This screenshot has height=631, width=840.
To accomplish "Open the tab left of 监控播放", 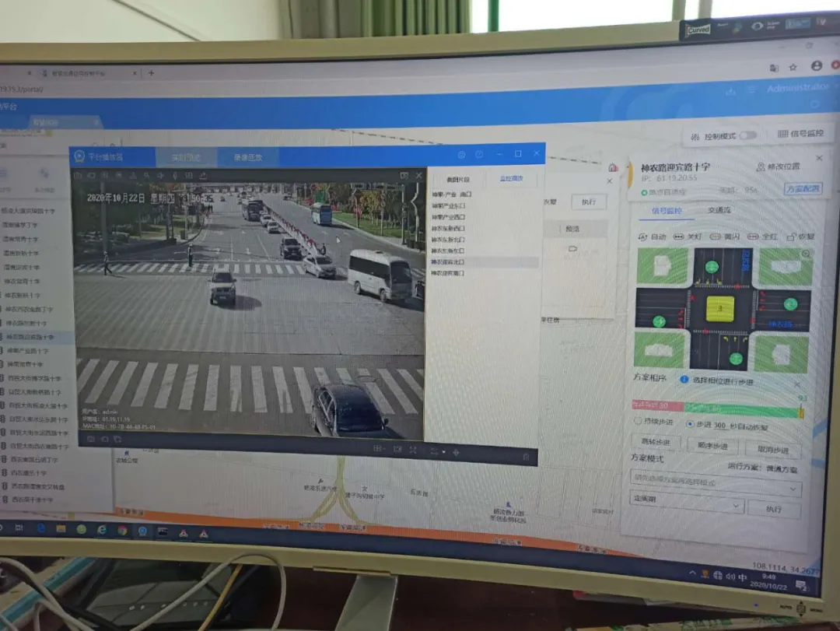I will tap(458, 180).
